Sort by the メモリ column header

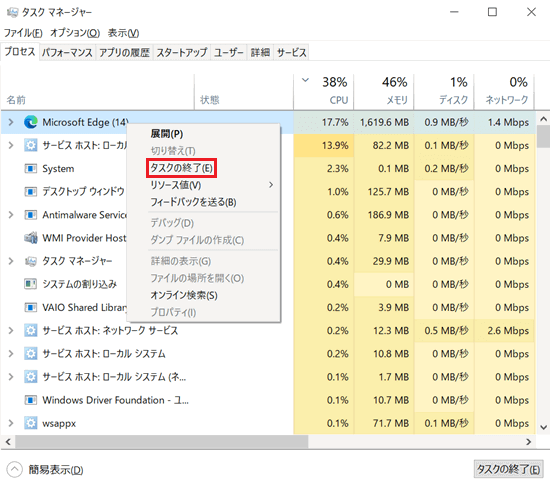pyautogui.click(x=384, y=92)
